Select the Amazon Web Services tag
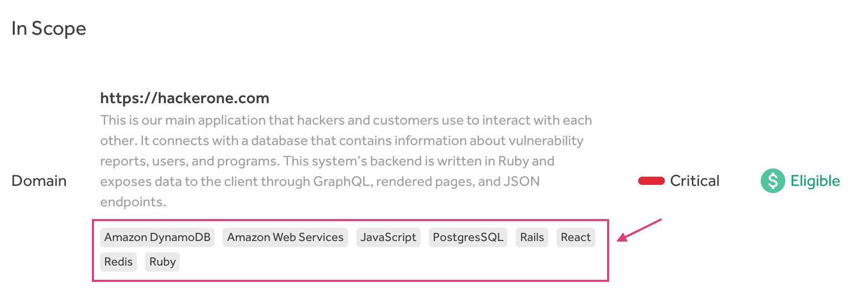The height and width of the screenshot is (288, 868). [285, 237]
